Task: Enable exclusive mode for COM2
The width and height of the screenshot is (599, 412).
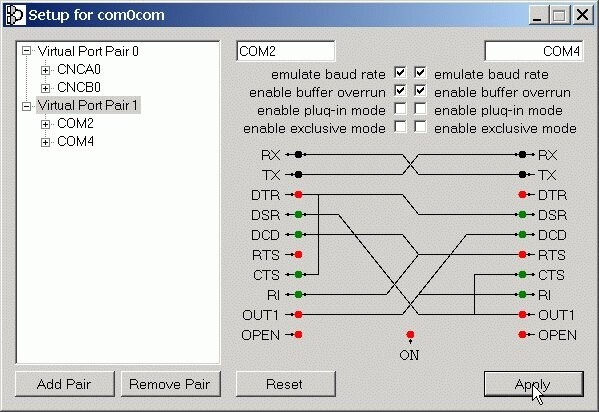Action: tap(400, 127)
